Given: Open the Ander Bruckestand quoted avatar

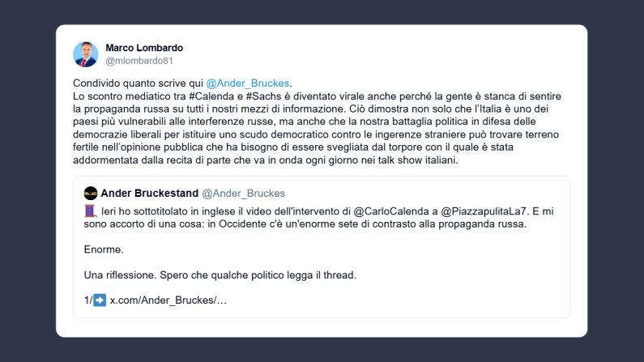Looking at the screenshot, I should 91,194.
